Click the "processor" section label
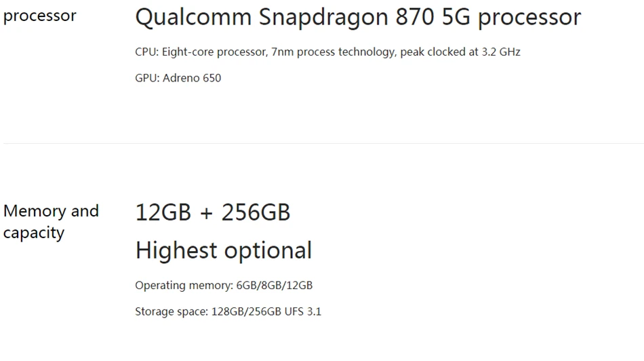Screen dimensions: 644x361 [x=39, y=16]
